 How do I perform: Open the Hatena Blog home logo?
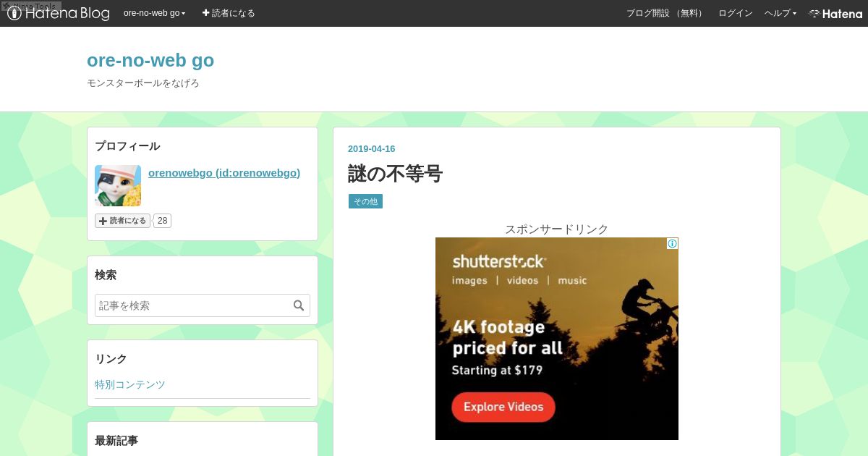(59, 13)
